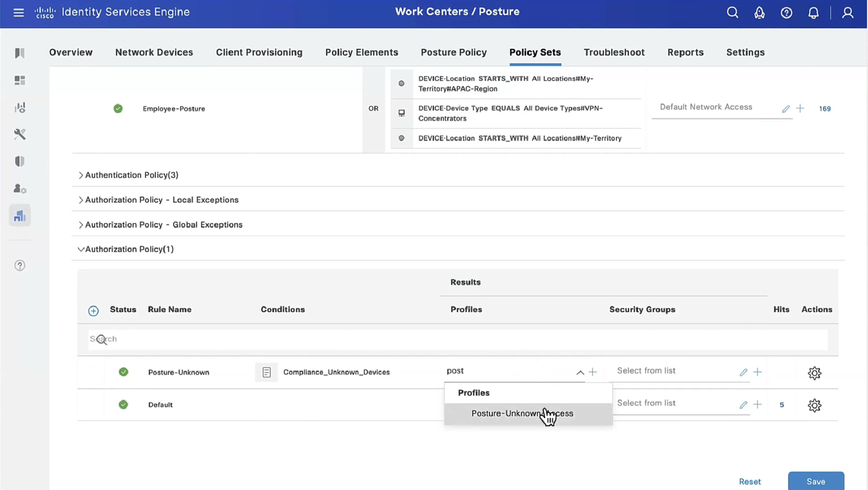
Task: Switch to Posture Policy tab
Action: [x=453, y=52]
